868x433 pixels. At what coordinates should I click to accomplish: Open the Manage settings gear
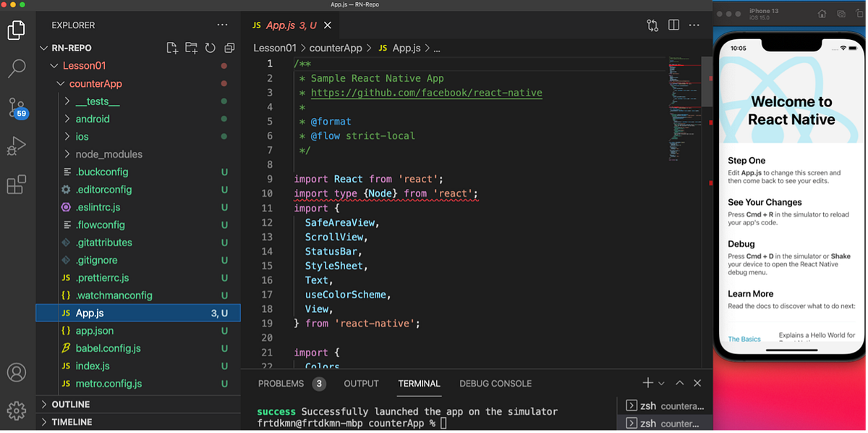click(17, 410)
